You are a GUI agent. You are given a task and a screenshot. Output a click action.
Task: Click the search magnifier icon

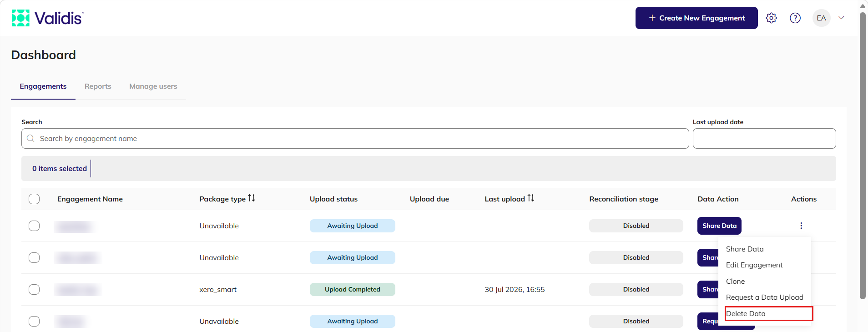click(30, 138)
